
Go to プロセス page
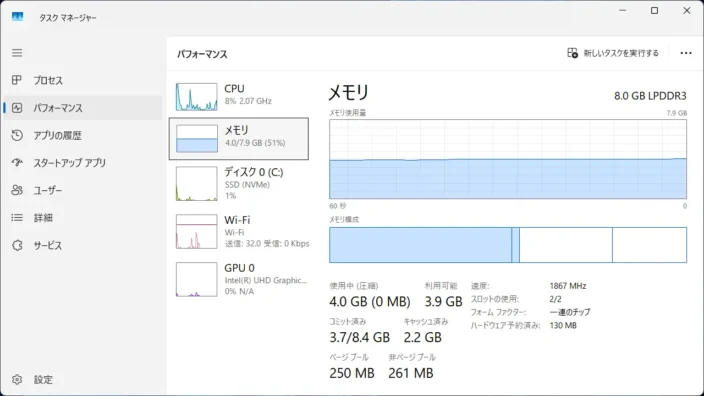click(x=83, y=80)
